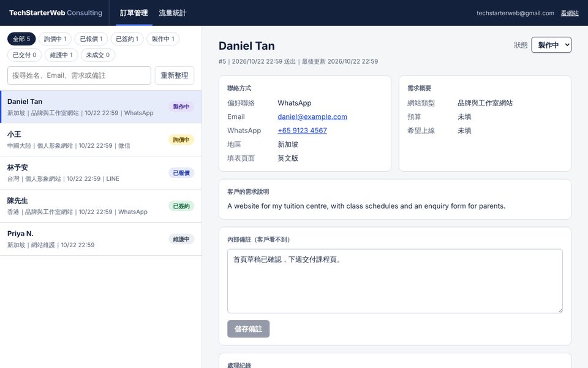The width and height of the screenshot is (588, 368).
Task: Open the 狀態 dropdown showing 製作中
Action: 551,45
